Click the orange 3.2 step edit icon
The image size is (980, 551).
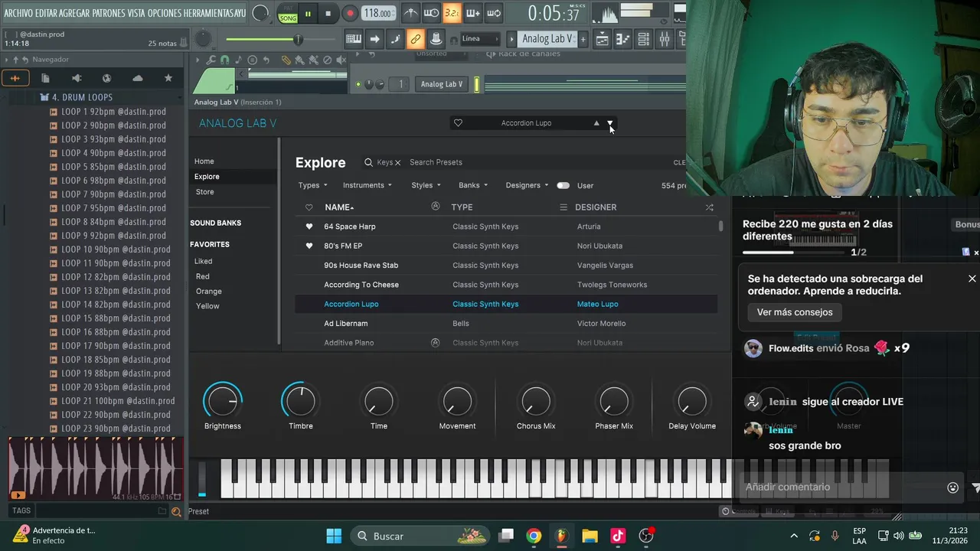click(452, 13)
